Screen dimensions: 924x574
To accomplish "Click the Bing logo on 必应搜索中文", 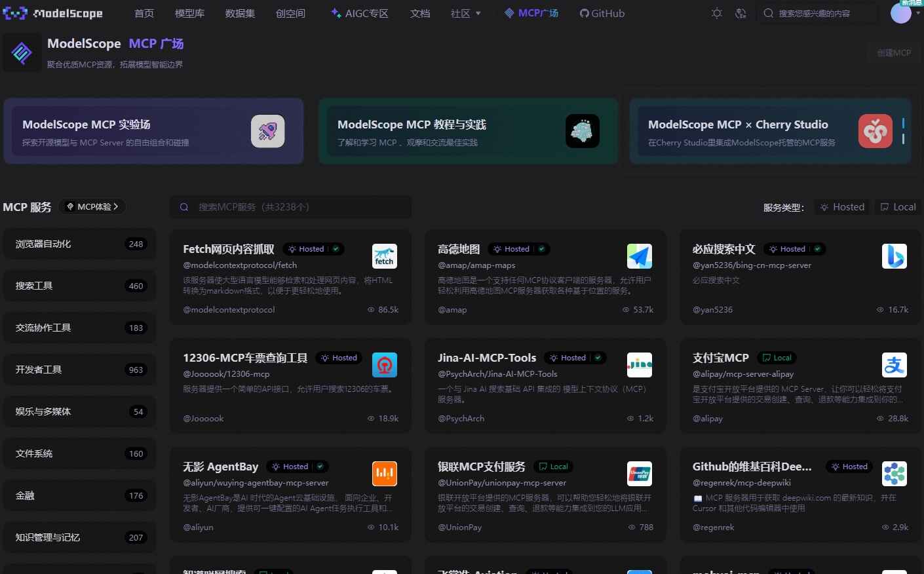I will click(x=894, y=256).
